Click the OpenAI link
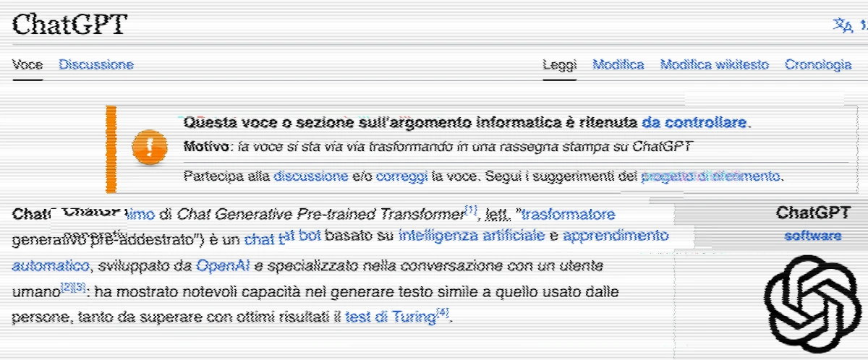 (x=223, y=265)
